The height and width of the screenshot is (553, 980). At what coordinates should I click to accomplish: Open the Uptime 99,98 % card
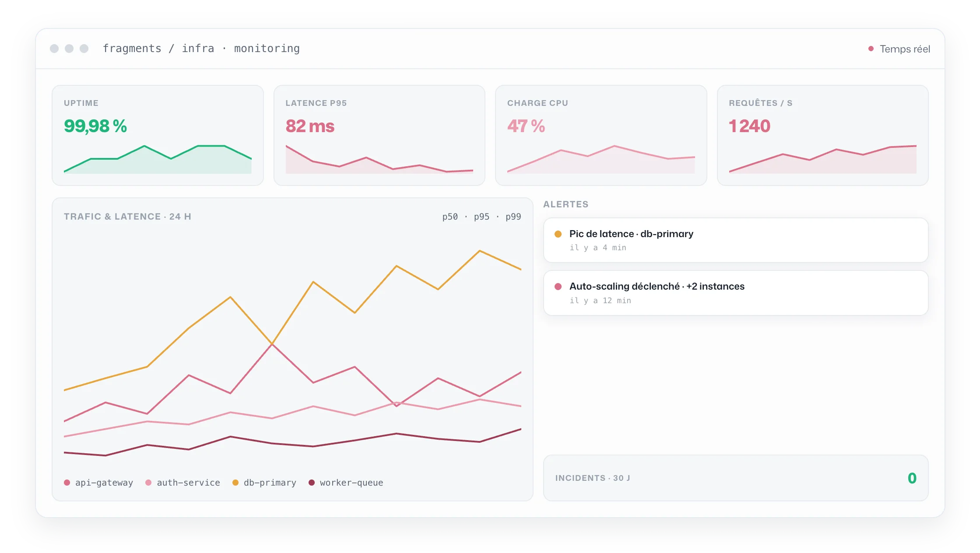(158, 135)
